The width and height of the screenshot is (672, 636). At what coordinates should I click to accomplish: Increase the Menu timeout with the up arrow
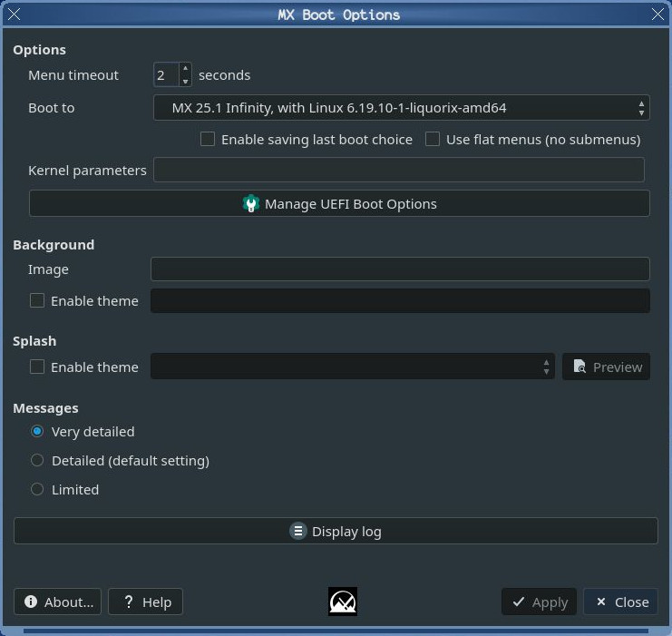[x=185, y=69]
